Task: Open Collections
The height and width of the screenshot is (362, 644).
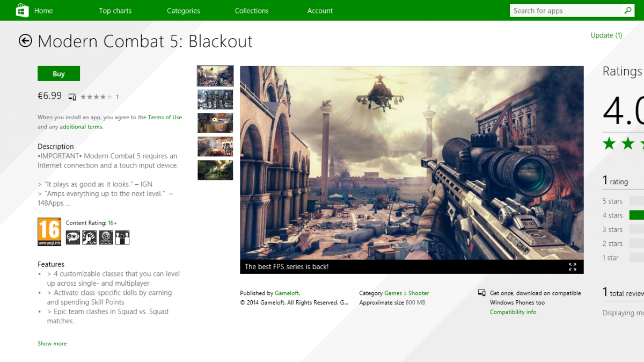Action: 252,11
